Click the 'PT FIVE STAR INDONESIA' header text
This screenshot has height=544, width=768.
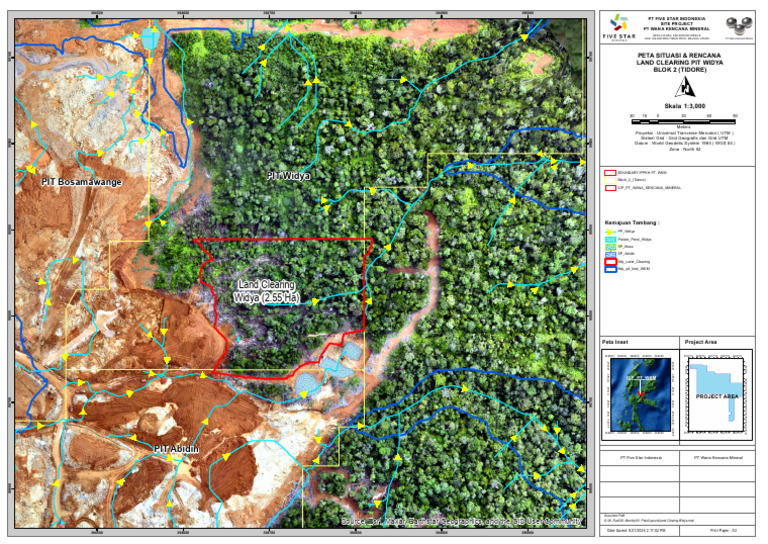(677, 19)
